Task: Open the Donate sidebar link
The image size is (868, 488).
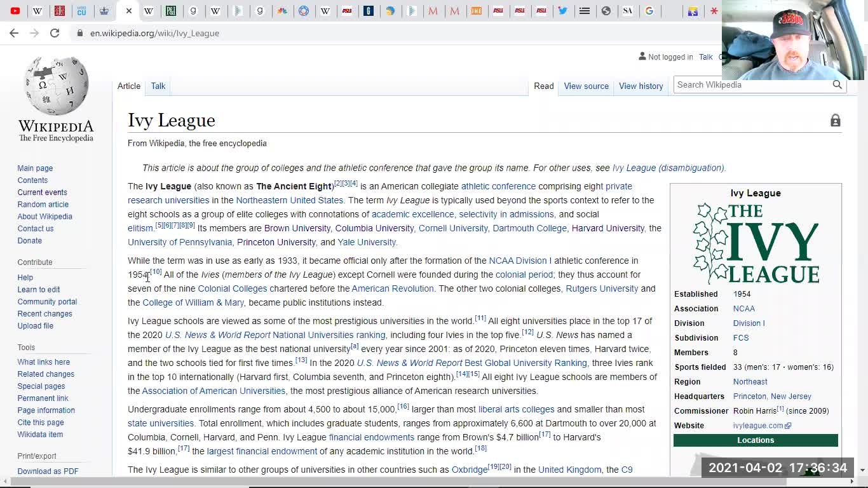Action: click(x=30, y=241)
